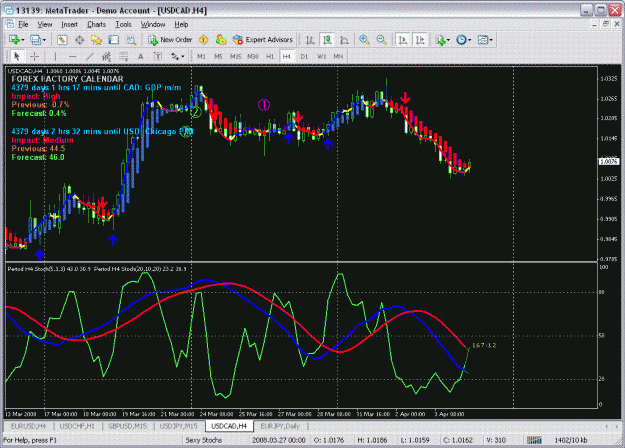
Task: Zoom out on the chart
Action: point(381,39)
